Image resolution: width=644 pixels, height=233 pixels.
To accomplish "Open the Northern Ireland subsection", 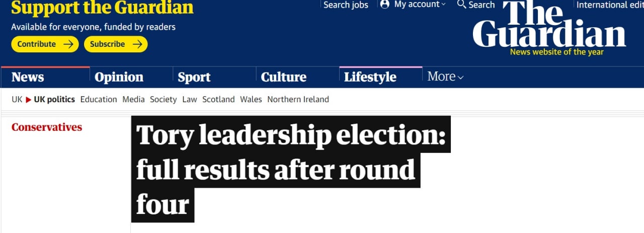I will [298, 100].
